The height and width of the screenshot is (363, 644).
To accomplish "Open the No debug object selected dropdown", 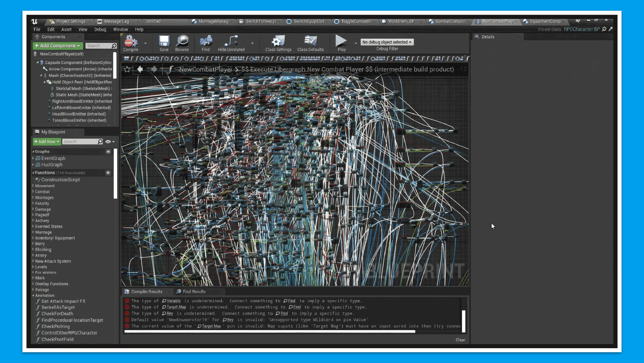I will (387, 42).
